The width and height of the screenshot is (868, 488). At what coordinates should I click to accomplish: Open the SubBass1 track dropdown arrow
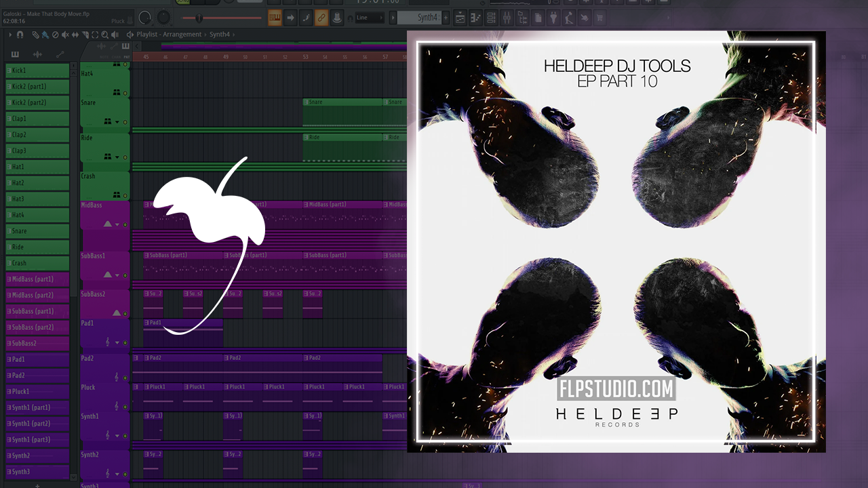[x=117, y=275]
